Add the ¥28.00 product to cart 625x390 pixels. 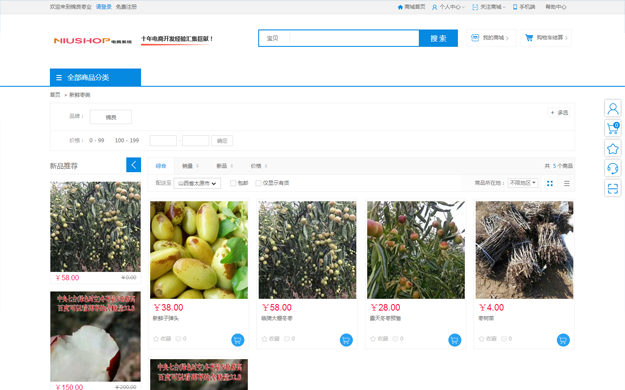pyautogui.click(x=454, y=340)
